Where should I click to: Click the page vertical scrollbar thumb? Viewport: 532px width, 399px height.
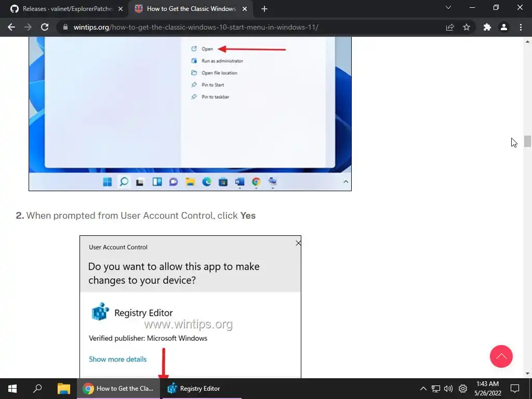tap(527, 141)
